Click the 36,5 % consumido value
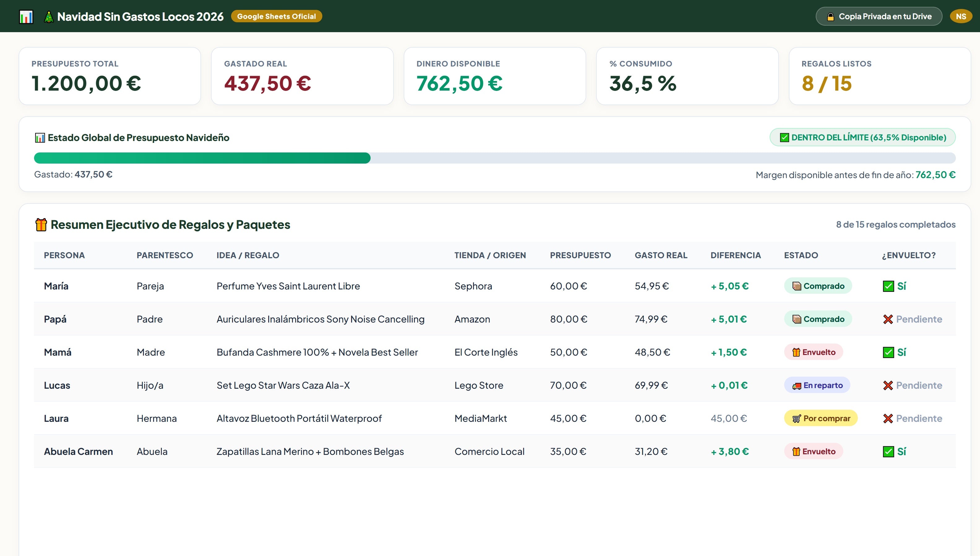 click(x=643, y=83)
